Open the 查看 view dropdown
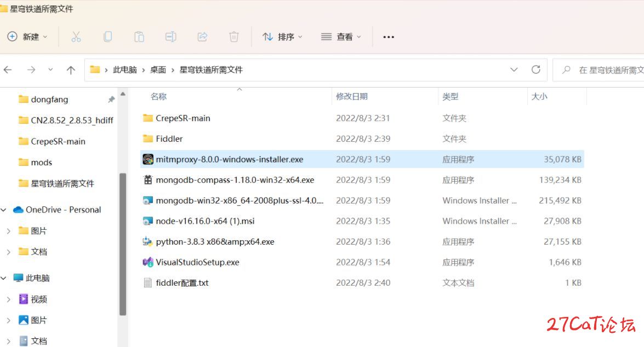This screenshot has width=644, height=347. pyautogui.click(x=341, y=37)
